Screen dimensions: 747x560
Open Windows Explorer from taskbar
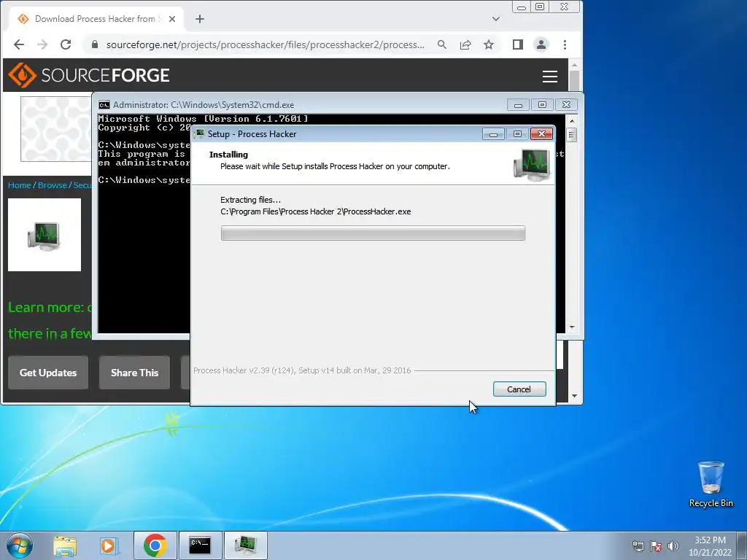(65, 545)
